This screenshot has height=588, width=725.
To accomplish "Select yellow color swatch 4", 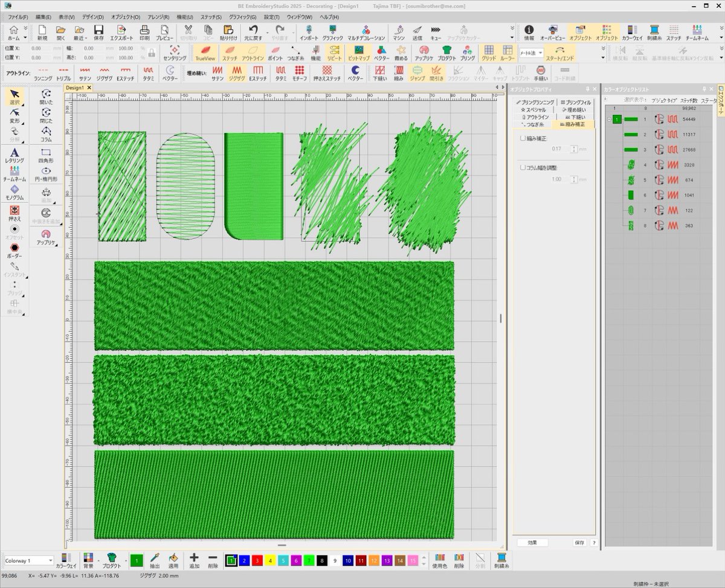I will pyautogui.click(x=271, y=561).
